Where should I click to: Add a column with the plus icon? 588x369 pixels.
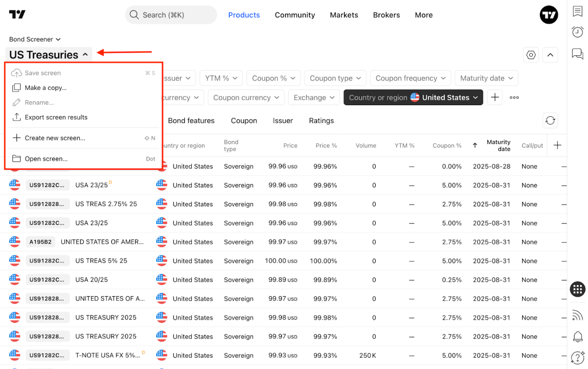tap(557, 145)
